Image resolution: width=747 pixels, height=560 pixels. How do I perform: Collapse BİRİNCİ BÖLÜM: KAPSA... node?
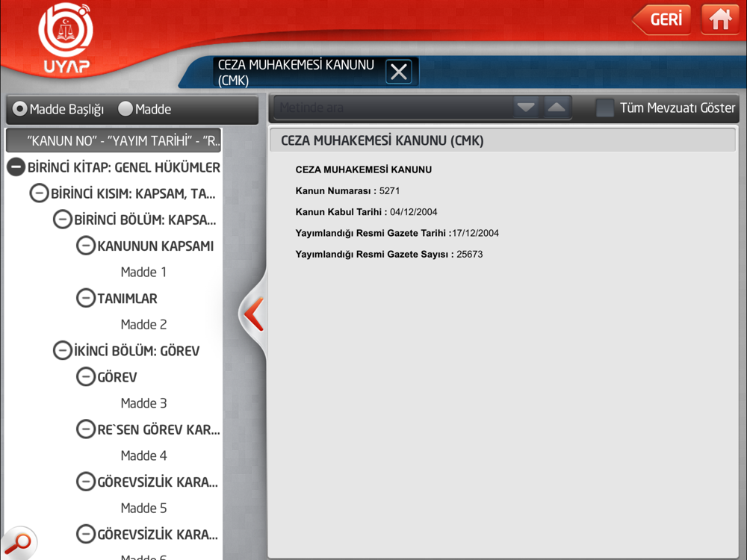tap(63, 220)
